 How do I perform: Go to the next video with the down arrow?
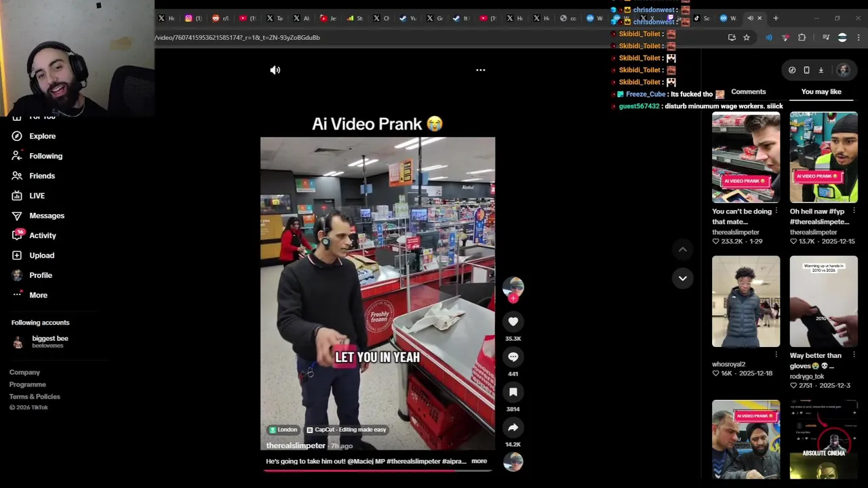(683, 278)
